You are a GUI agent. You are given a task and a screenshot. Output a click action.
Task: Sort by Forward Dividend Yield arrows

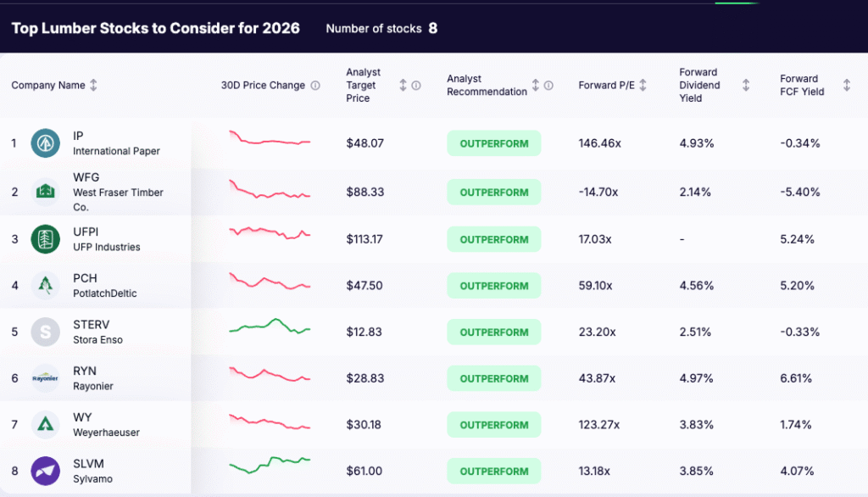click(746, 86)
